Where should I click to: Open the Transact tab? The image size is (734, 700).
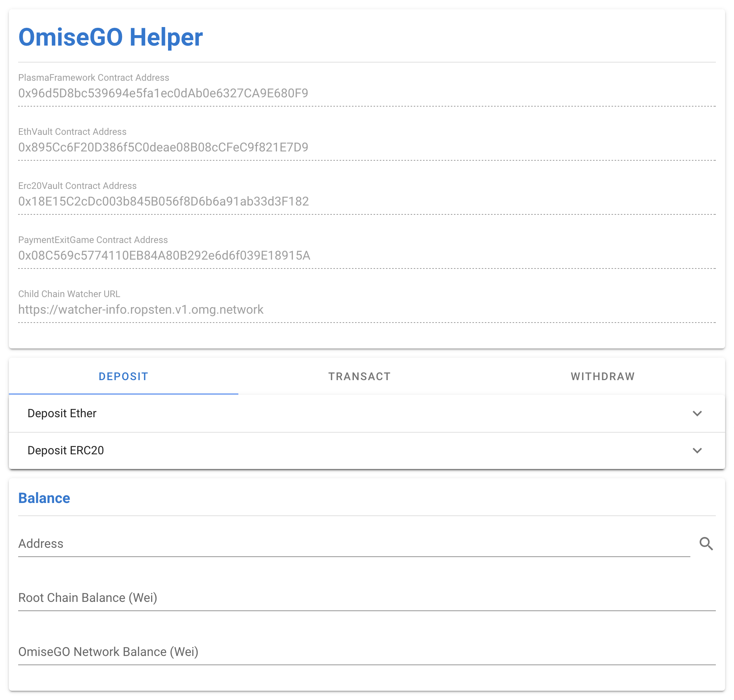coord(360,376)
